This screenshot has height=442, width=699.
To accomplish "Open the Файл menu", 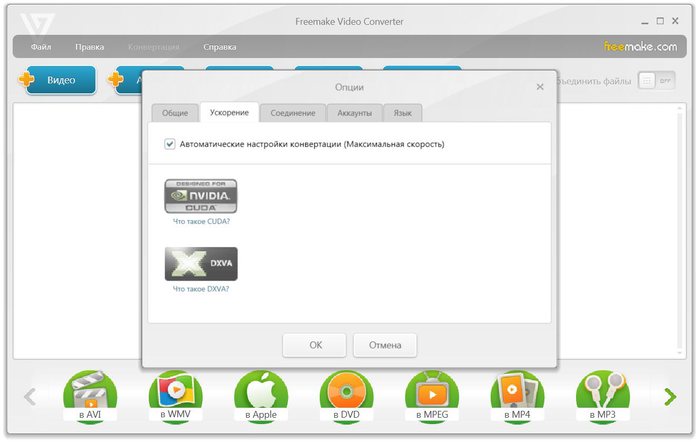I will pyautogui.click(x=41, y=47).
